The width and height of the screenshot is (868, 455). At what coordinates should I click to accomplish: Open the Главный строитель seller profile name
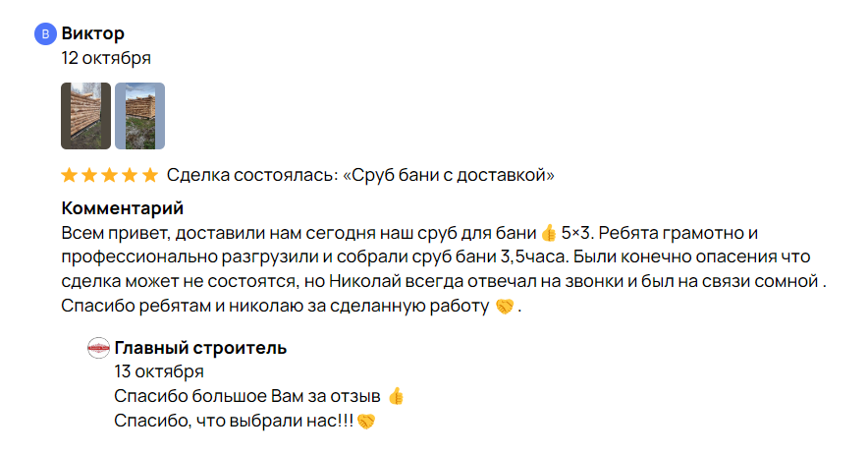[x=200, y=348]
